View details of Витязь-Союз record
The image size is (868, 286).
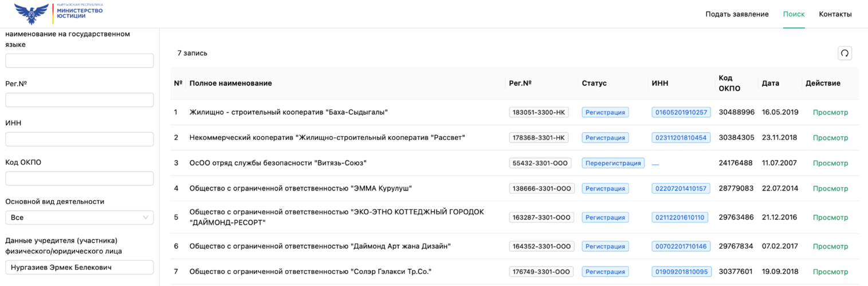(x=830, y=163)
